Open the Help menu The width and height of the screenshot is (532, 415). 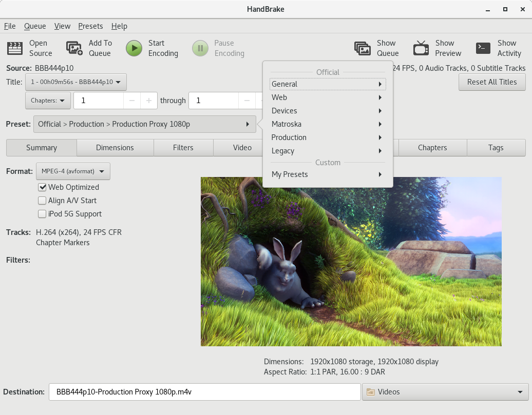(120, 26)
